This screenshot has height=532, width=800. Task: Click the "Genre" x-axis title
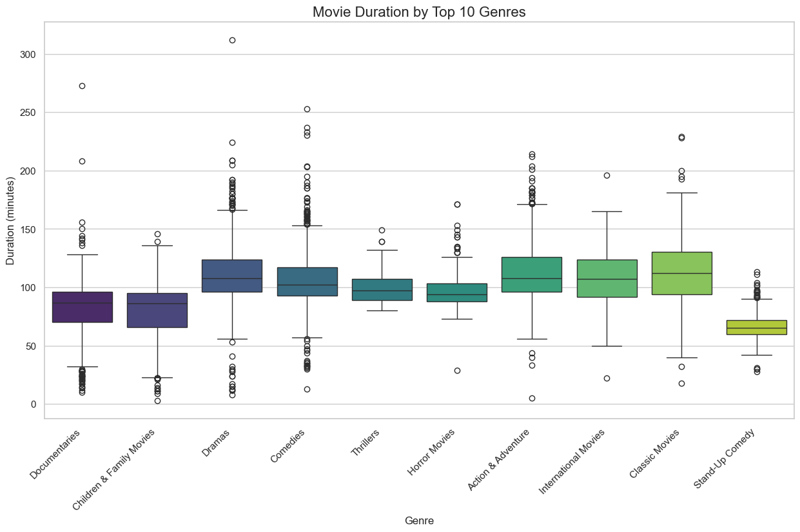click(419, 521)
